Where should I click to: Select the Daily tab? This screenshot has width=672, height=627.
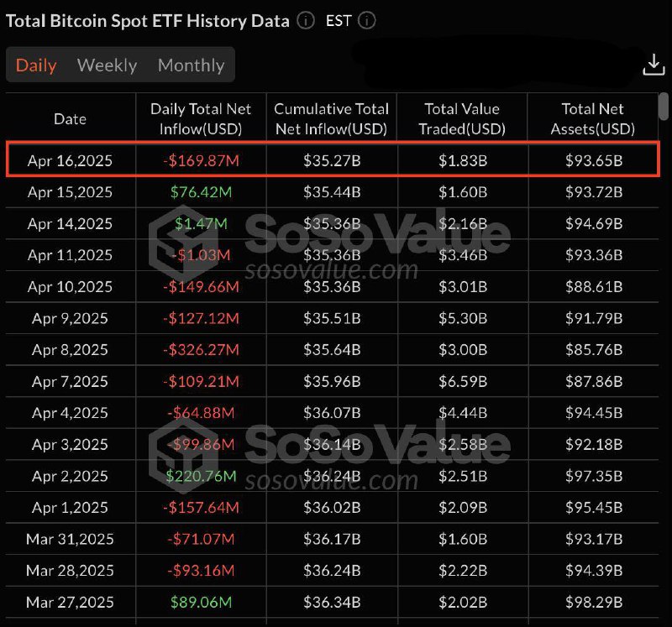(36, 65)
